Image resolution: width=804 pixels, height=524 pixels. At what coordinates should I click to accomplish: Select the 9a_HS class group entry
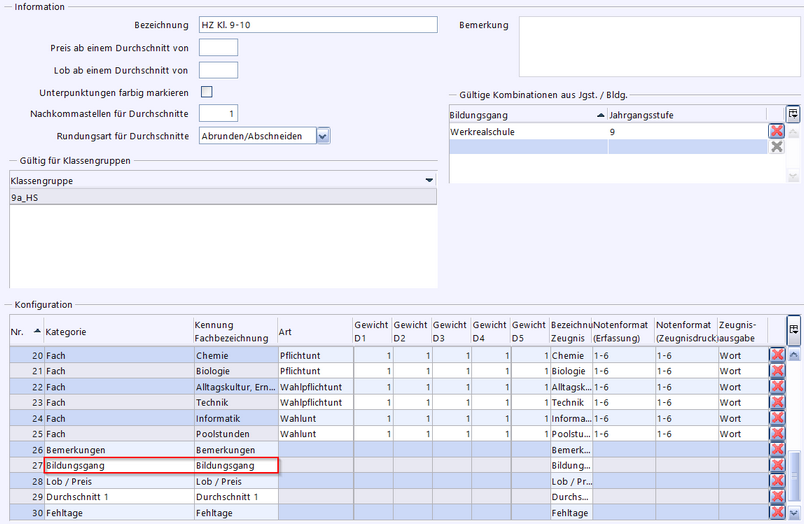click(223, 198)
